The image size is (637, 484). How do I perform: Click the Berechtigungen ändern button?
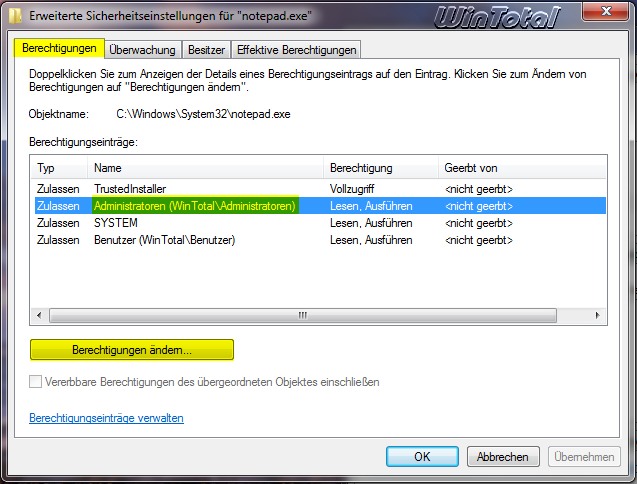pyautogui.click(x=132, y=350)
